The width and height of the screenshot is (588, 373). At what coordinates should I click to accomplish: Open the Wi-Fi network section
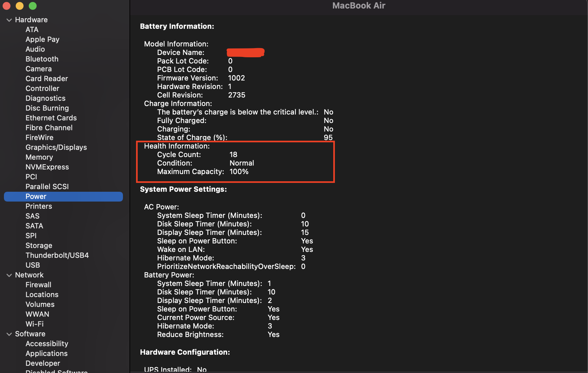(34, 324)
